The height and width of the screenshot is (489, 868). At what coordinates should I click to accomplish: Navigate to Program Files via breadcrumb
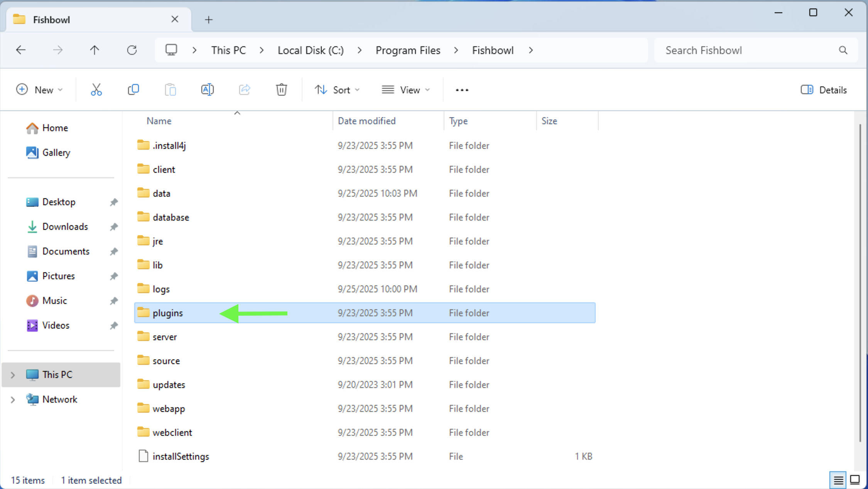(x=408, y=50)
